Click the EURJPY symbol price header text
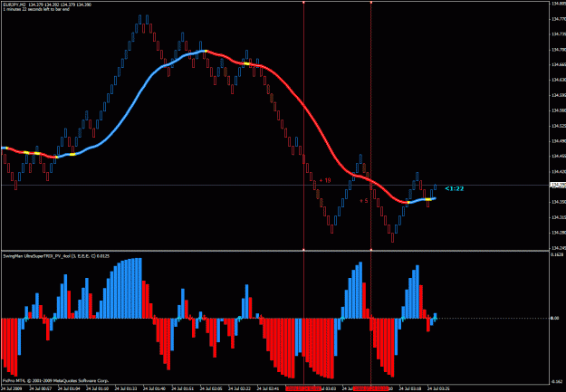566x392 pixels. click(x=47, y=5)
